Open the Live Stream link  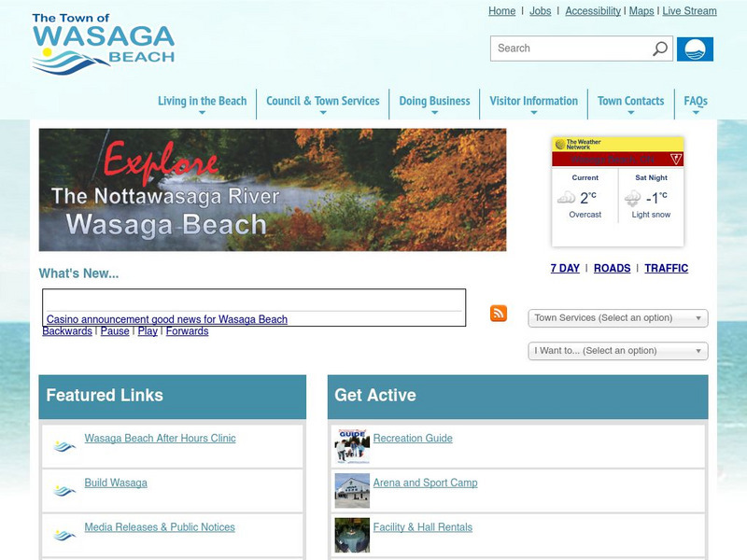click(x=689, y=11)
